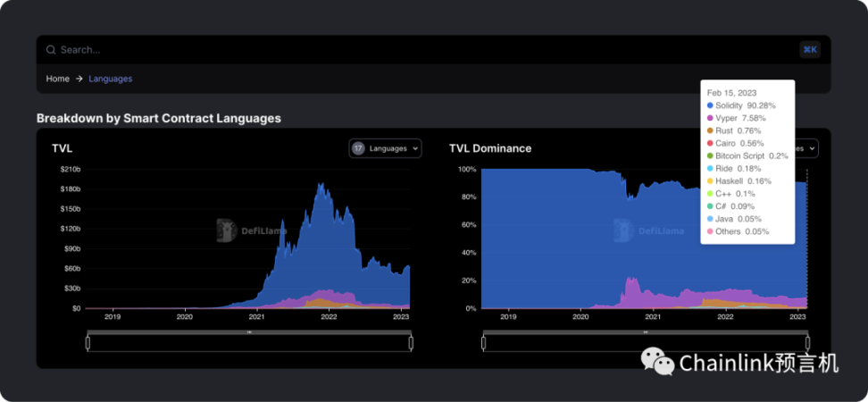868x402 pixels.
Task: Click the 'Feb 15, 2023' tooltip date
Action: (x=732, y=93)
